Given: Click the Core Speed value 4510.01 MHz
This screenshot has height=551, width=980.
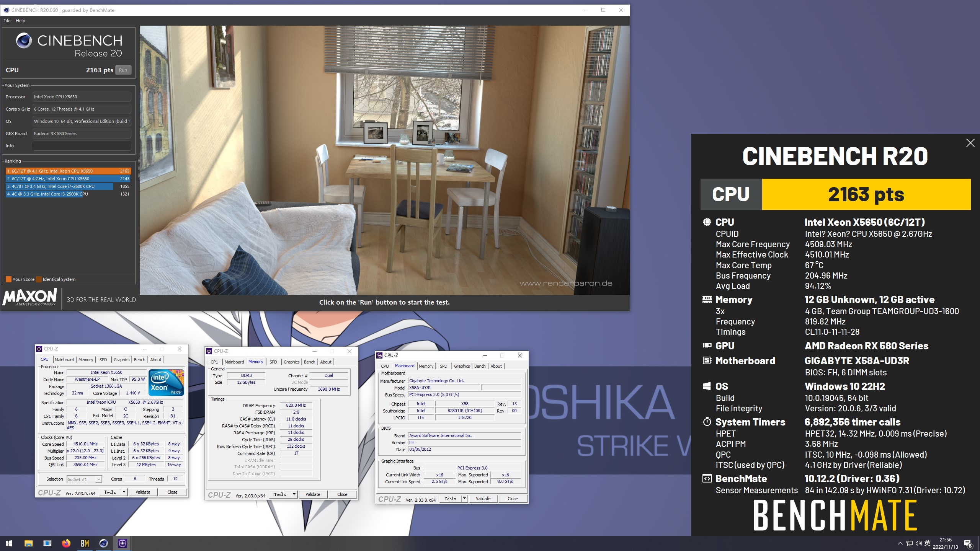Looking at the screenshot, I should pos(85,444).
